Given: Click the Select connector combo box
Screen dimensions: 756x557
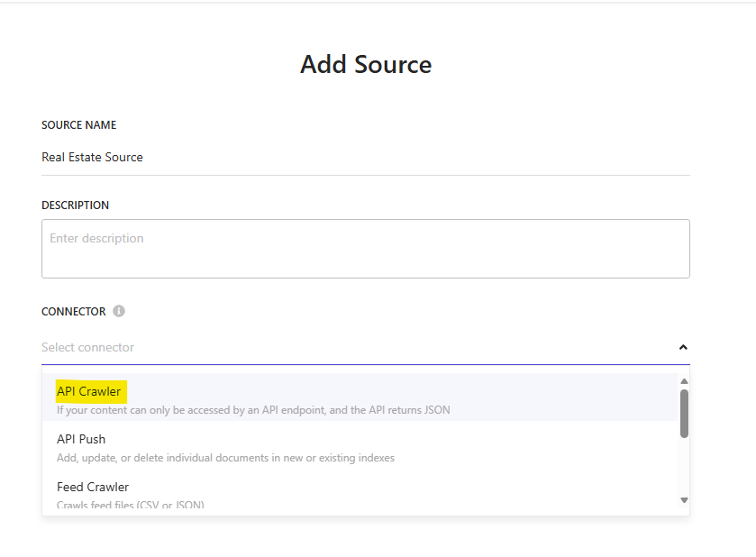Looking at the screenshot, I should tap(366, 347).
